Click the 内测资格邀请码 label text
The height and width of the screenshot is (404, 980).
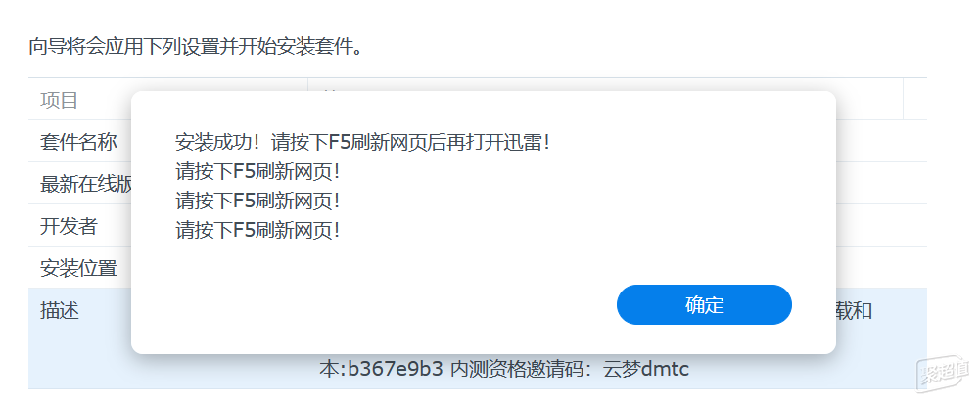pyautogui.click(x=519, y=369)
